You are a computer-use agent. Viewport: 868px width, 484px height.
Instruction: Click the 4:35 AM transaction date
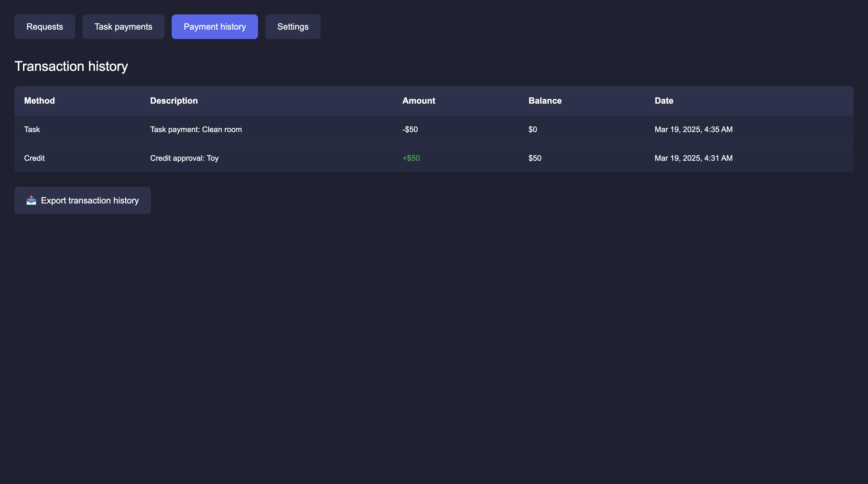[x=693, y=129]
